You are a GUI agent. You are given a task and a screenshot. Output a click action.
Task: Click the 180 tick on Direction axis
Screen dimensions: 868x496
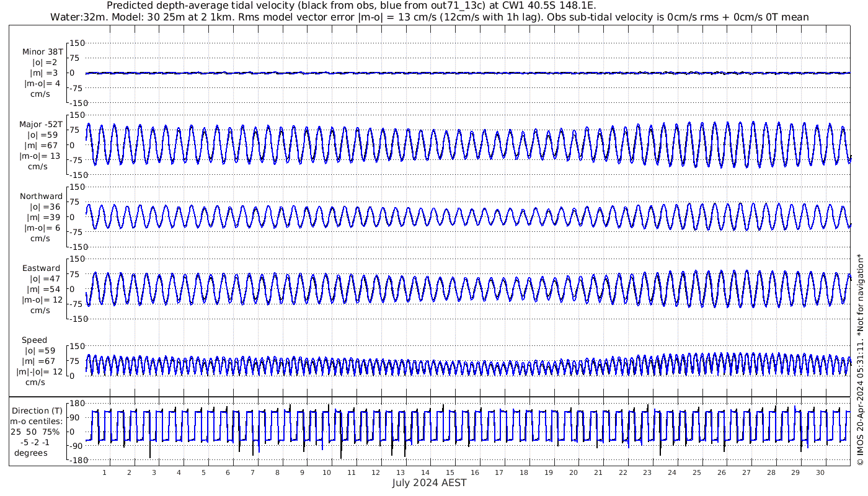(x=77, y=404)
